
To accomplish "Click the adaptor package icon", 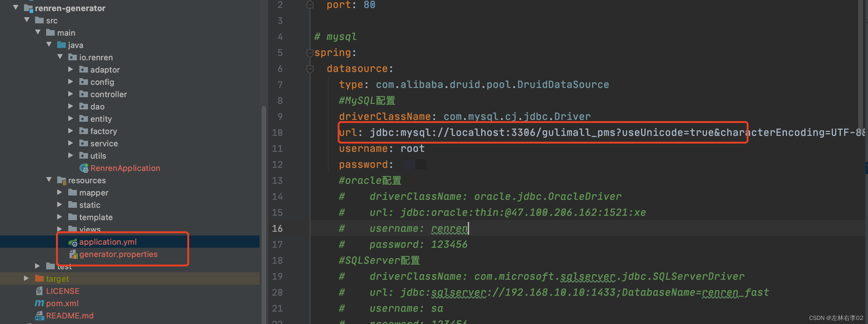I will click(84, 69).
